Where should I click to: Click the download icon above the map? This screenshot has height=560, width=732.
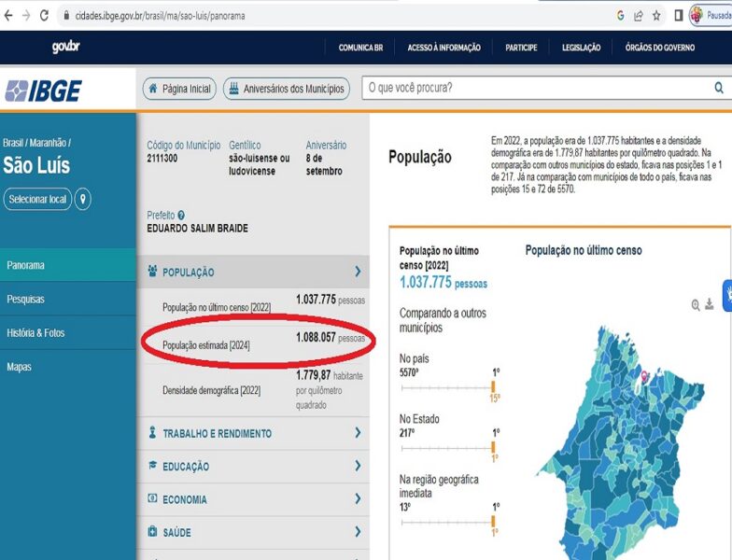pyautogui.click(x=710, y=304)
